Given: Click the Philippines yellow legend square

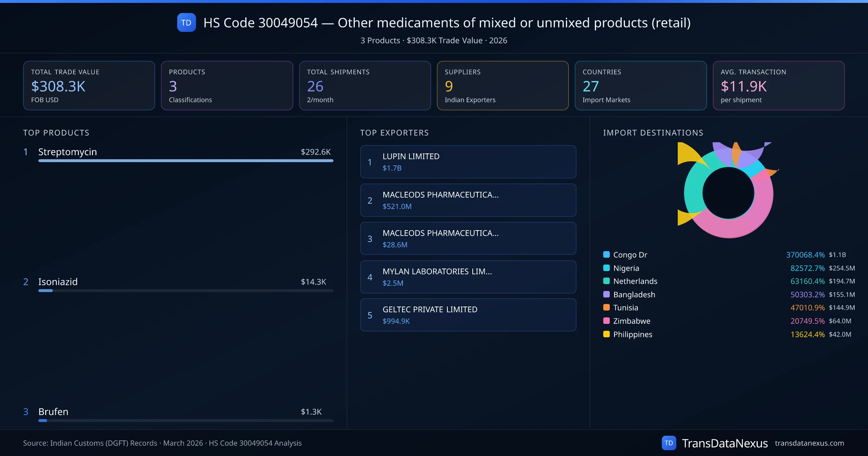Looking at the screenshot, I should click(x=607, y=334).
